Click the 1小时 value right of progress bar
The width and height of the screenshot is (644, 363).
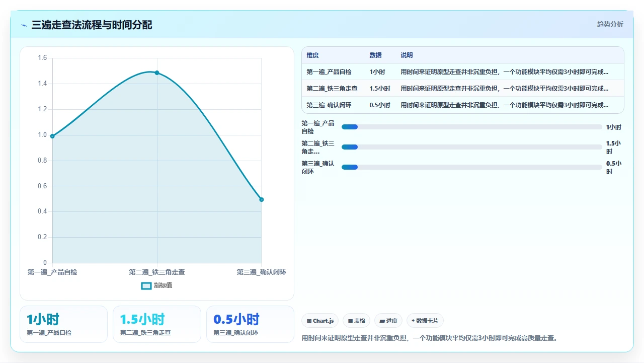click(613, 127)
